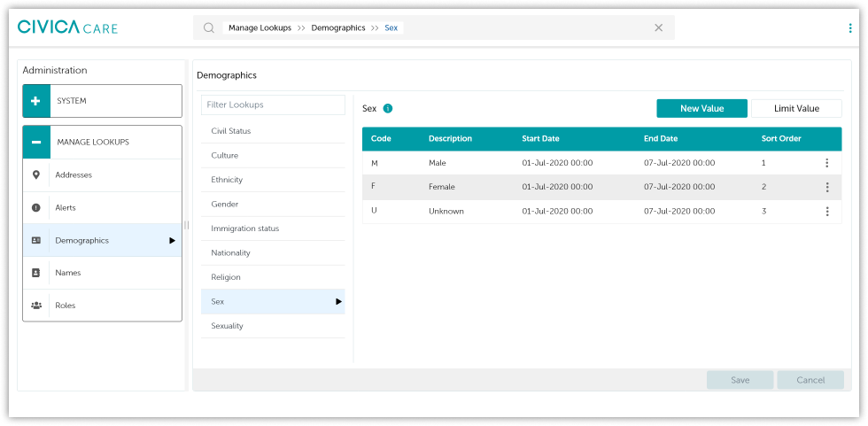Click the Sort Order column header
This screenshot has height=426, width=868.
coord(781,139)
